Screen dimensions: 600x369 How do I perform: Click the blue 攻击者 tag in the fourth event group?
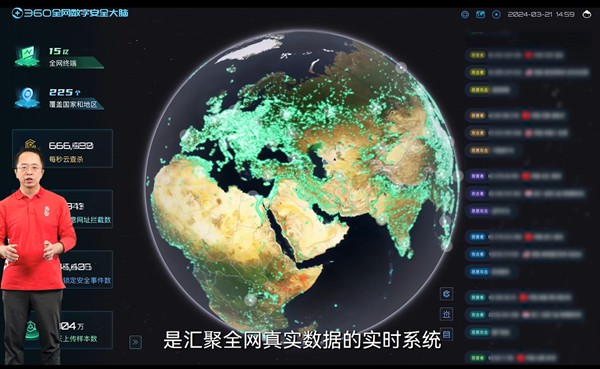(x=477, y=254)
